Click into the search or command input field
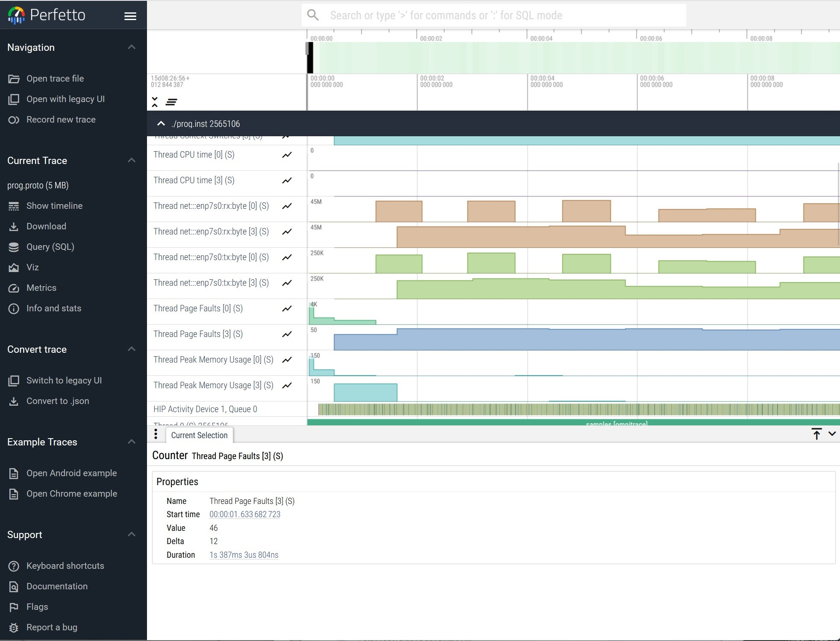 (x=491, y=15)
